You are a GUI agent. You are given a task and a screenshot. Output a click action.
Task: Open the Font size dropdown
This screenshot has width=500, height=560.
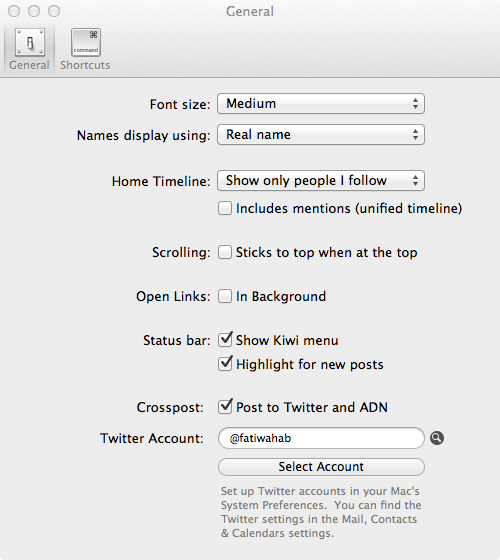[321, 104]
